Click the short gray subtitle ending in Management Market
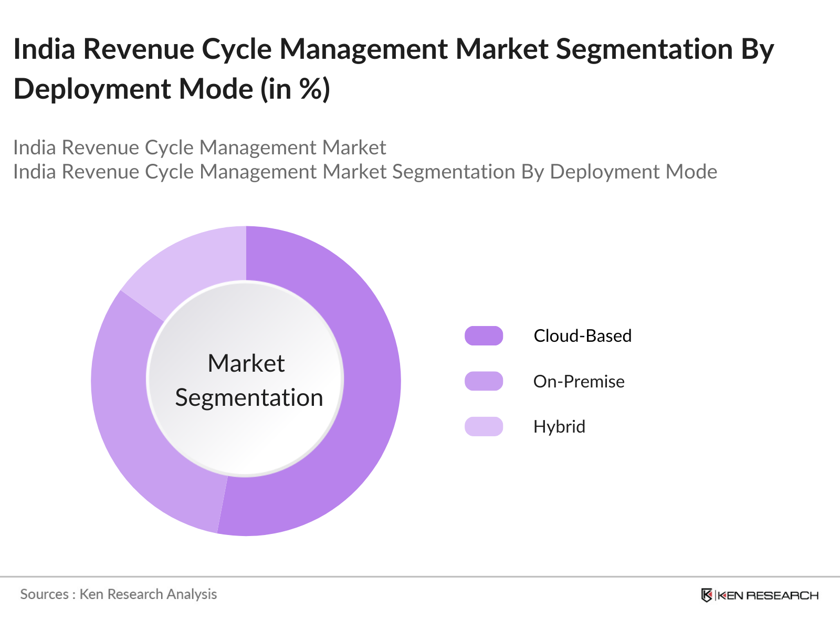 pos(199,148)
